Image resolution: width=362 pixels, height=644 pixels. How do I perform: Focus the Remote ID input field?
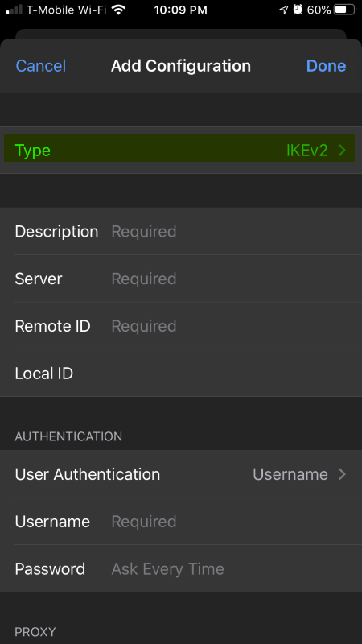point(181,326)
